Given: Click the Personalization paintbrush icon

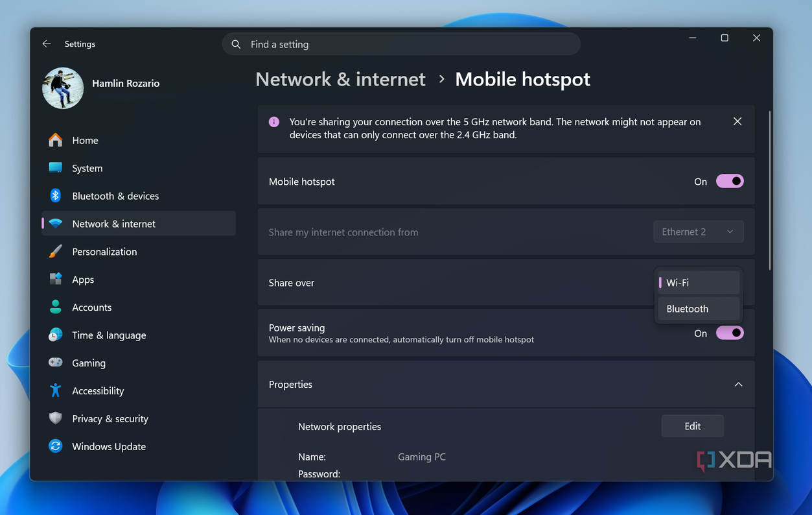Looking at the screenshot, I should (x=56, y=252).
